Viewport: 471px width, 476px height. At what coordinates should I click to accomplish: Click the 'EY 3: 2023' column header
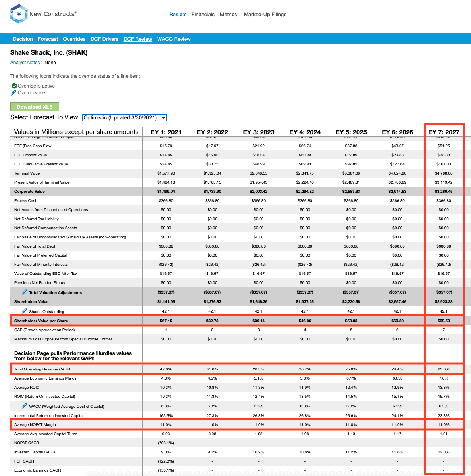click(259, 132)
